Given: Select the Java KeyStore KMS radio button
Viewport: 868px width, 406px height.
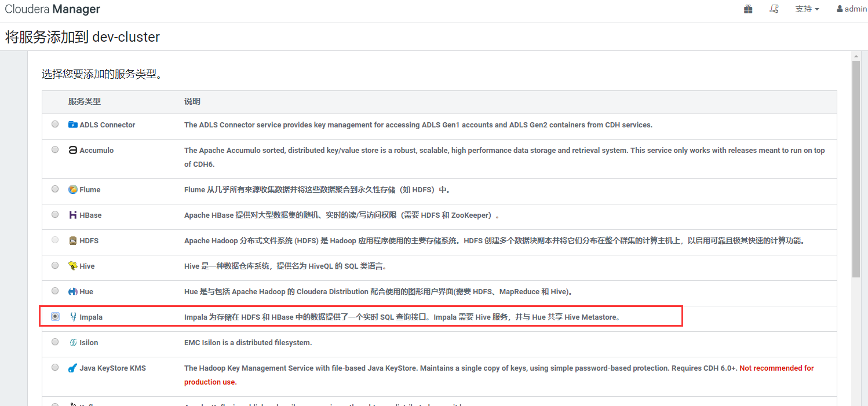Looking at the screenshot, I should click(x=55, y=367).
